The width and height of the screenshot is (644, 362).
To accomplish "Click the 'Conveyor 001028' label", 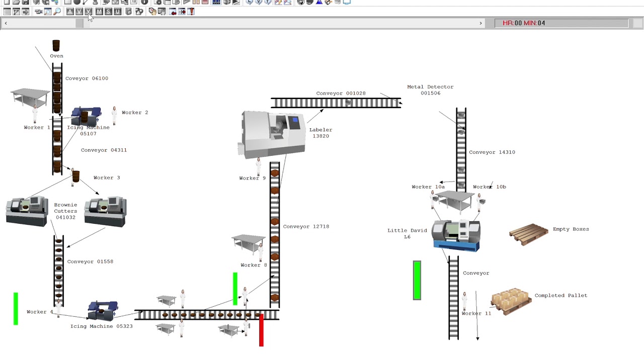I will click(x=341, y=94).
